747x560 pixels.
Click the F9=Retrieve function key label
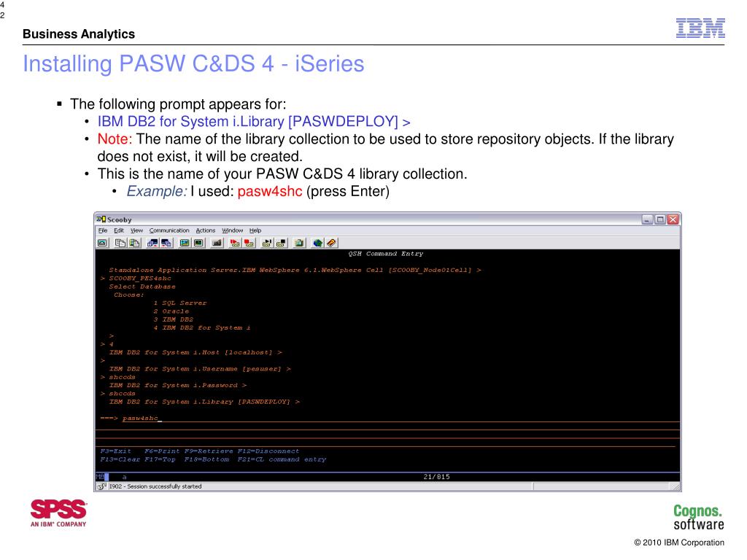[x=209, y=451]
